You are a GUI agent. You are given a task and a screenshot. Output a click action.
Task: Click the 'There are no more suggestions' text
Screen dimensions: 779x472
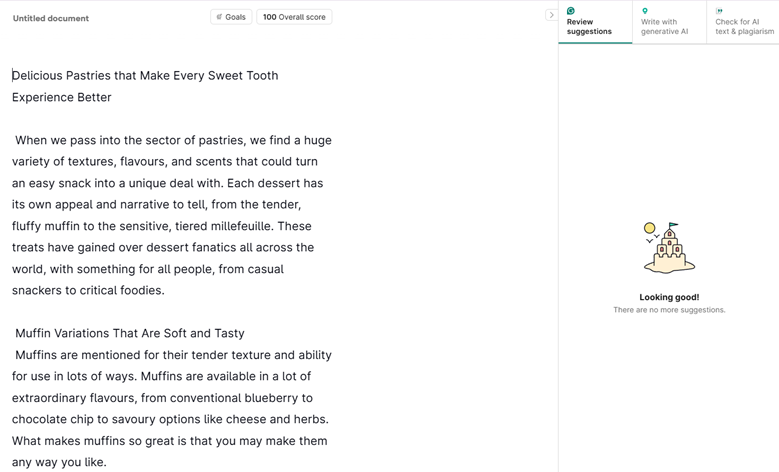click(x=669, y=310)
